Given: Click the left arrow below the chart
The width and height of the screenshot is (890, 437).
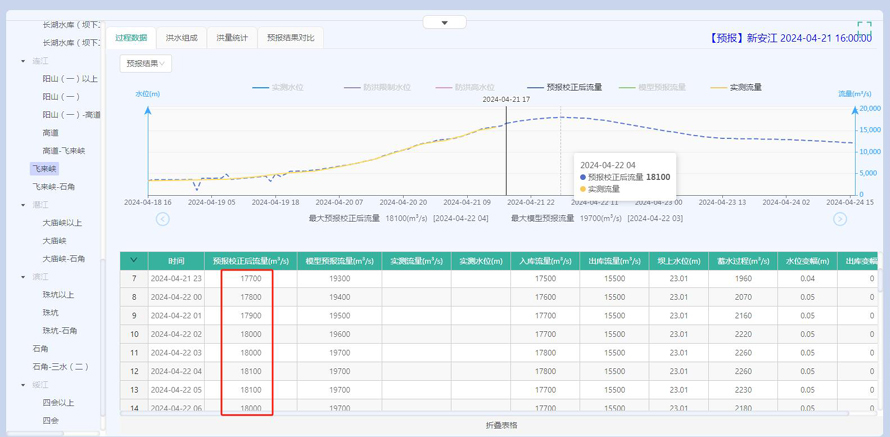Looking at the screenshot, I should [x=163, y=219].
